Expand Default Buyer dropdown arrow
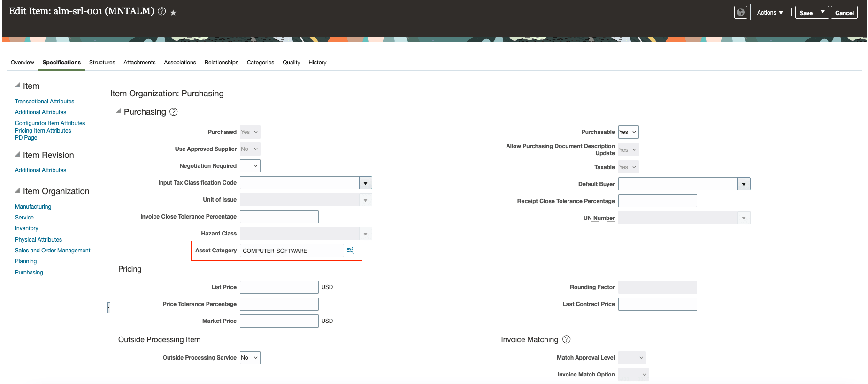Image resolution: width=868 pixels, height=384 pixels. pos(744,184)
